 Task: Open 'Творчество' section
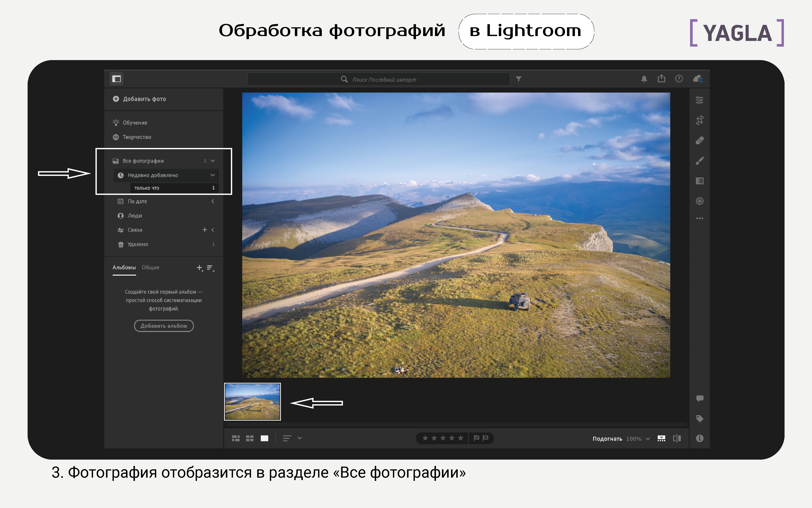pyautogui.click(x=132, y=137)
